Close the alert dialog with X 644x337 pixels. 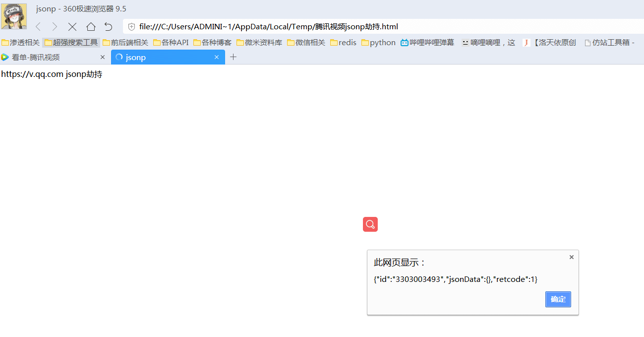pyautogui.click(x=571, y=257)
